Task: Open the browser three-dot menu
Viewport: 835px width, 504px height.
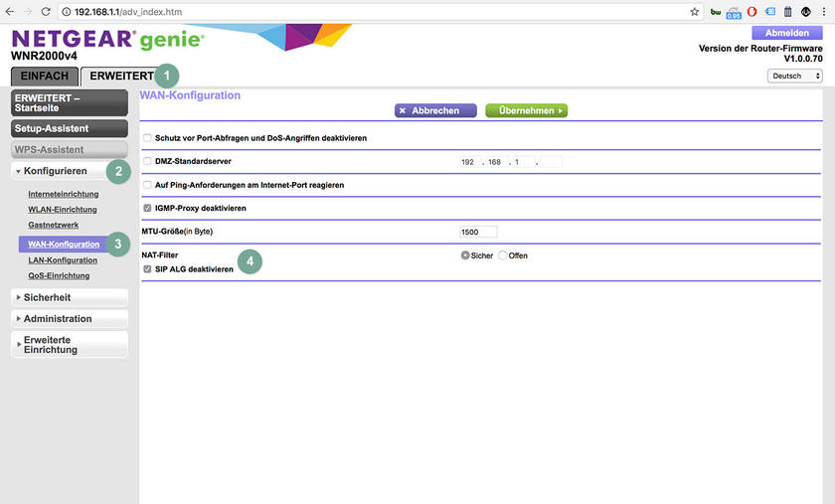Action: pyautogui.click(x=824, y=12)
